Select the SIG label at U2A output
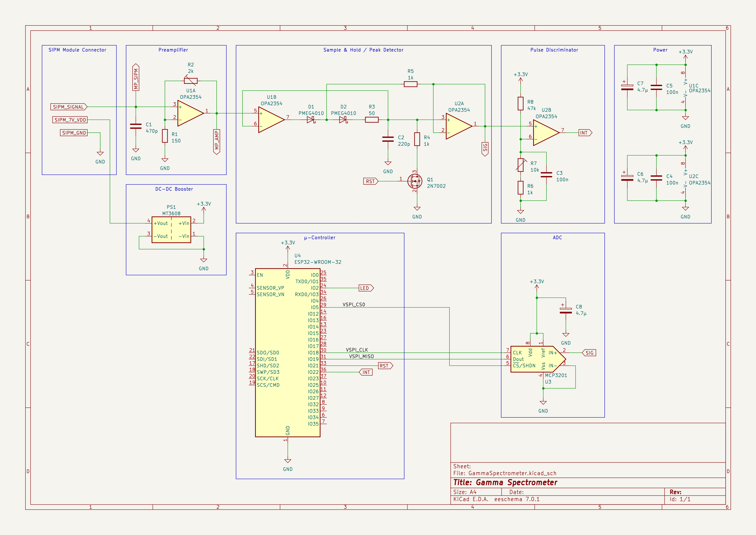The height and width of the screenshot is (535, 756). pos(485,149)
